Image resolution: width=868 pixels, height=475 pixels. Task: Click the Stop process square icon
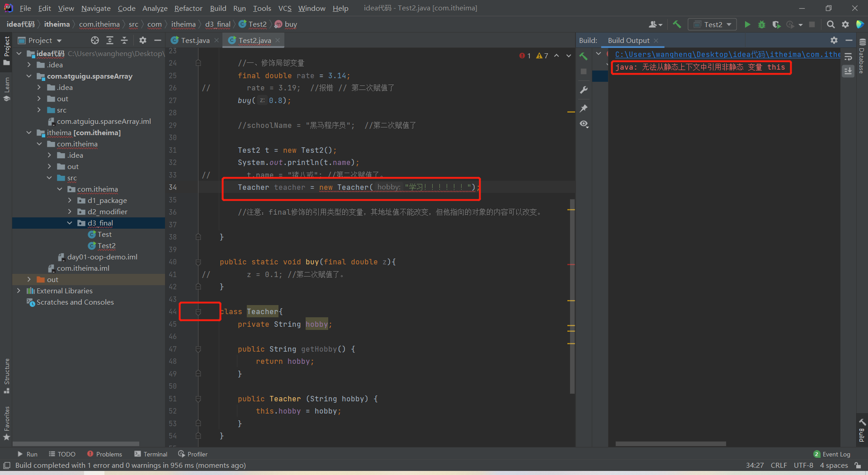812,24
